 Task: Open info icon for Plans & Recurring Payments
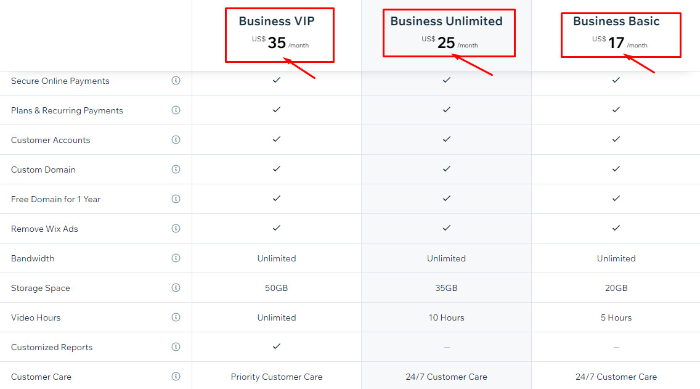pos(176,110)
